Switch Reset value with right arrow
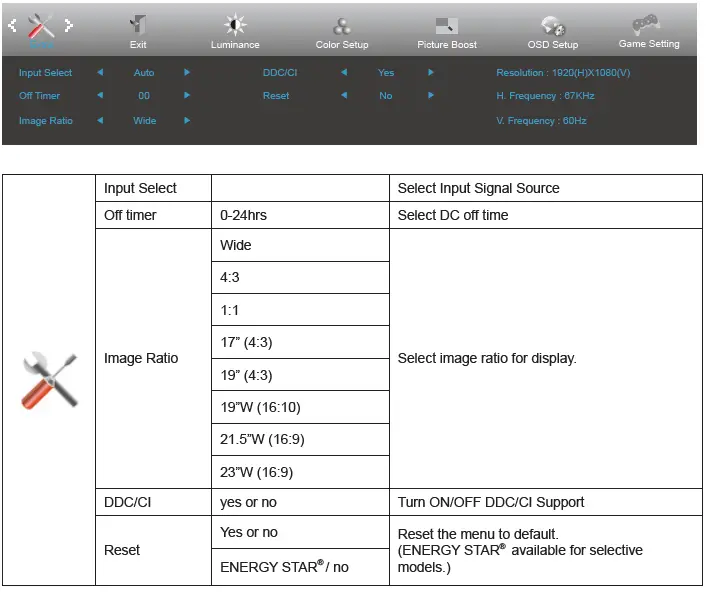The image size is (707, 593). [431, 95]
